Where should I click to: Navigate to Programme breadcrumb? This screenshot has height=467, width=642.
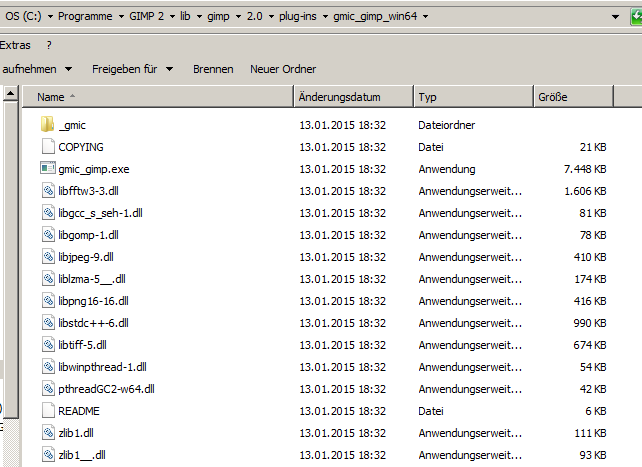pyautogui.click(x=85, y=16)
